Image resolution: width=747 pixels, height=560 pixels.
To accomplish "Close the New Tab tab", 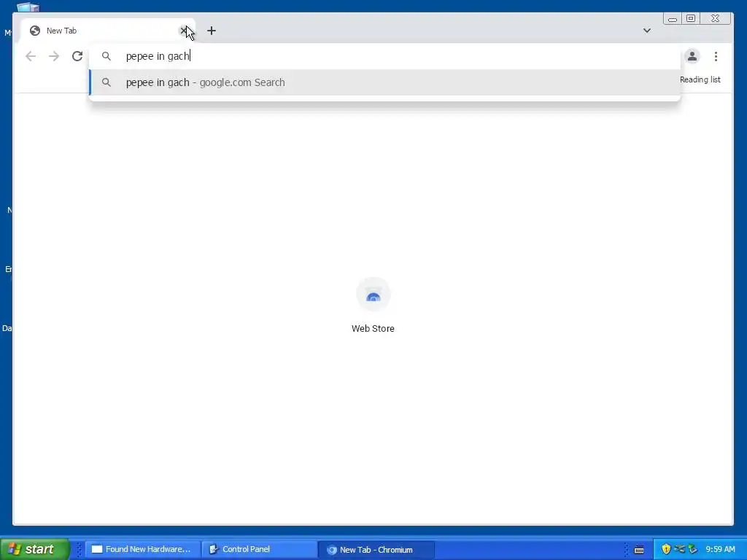I will (x=183, y=31).
